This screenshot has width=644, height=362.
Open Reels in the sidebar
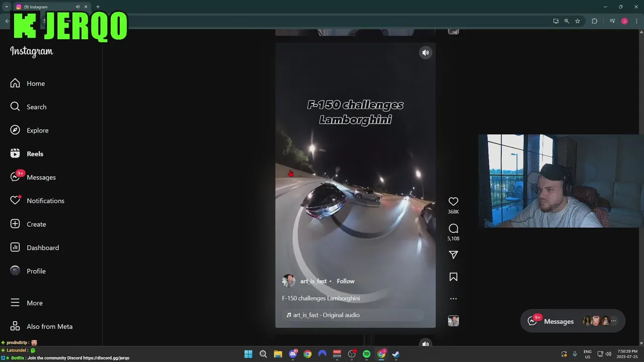27,154
